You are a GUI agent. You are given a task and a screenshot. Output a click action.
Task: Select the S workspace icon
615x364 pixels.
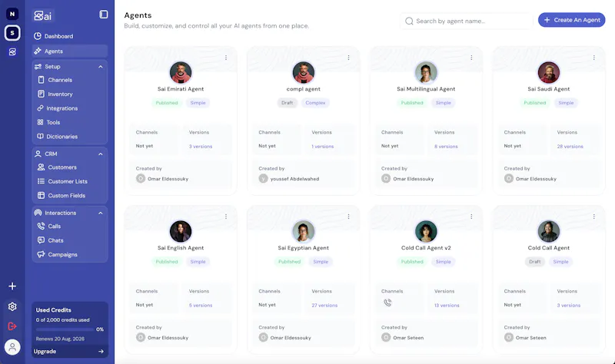pyautogui.click(x=12, y=33)
